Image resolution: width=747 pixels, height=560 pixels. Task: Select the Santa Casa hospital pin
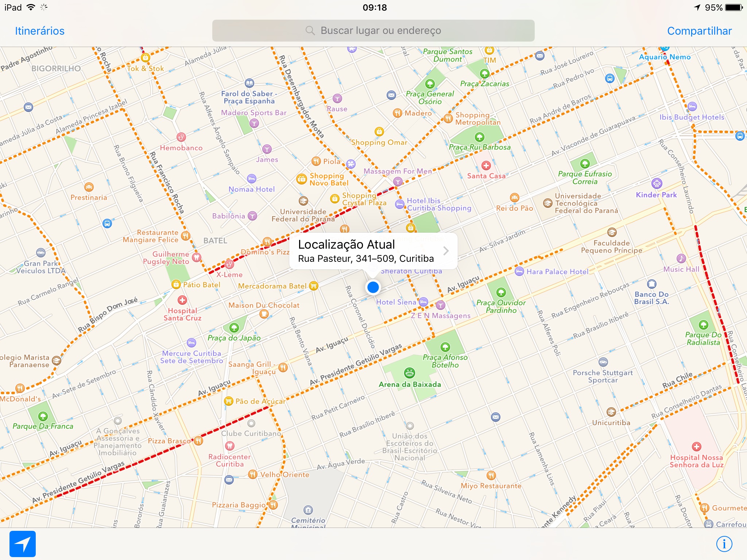click(x=486, y=166)
